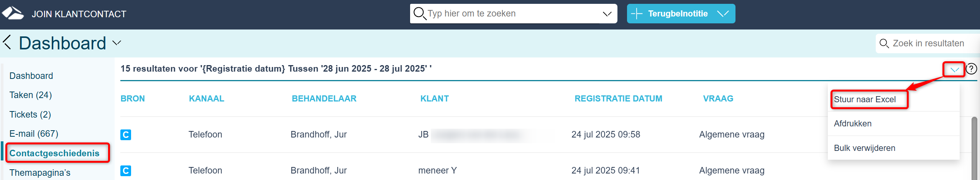Choose Afdrukken from the actions menu
980x180 pixels.
click(x=853, y=124)
